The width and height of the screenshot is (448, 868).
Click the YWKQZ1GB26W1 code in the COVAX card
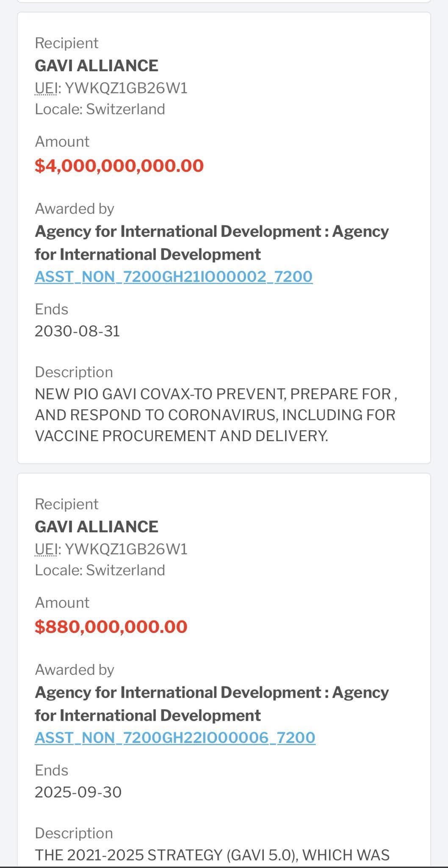pyautogui.click(x=126, y=88)
